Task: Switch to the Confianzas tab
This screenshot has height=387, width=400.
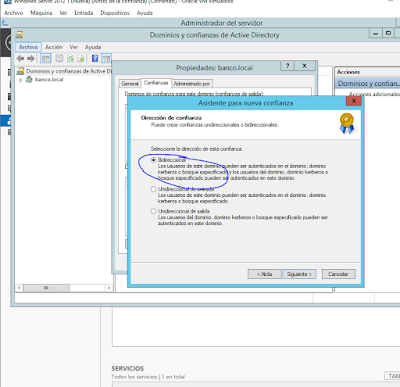Action: tap(156, 83)
